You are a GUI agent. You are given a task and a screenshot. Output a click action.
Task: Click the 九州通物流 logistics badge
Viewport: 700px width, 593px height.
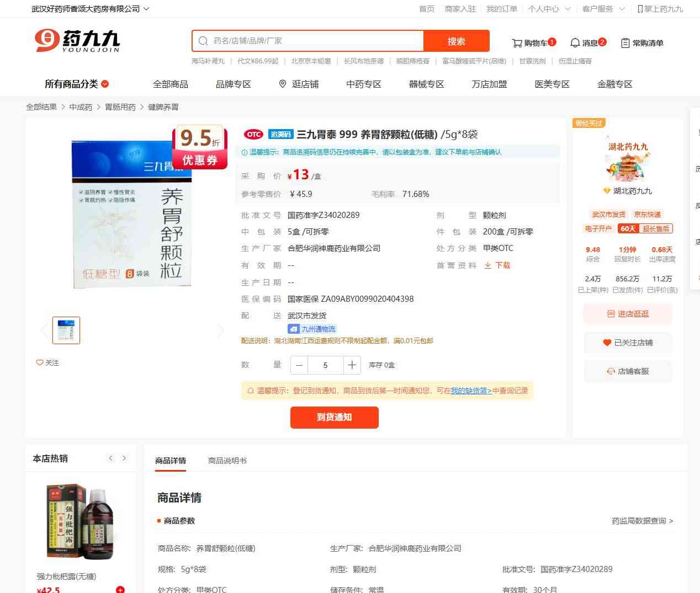coord(312,329)
